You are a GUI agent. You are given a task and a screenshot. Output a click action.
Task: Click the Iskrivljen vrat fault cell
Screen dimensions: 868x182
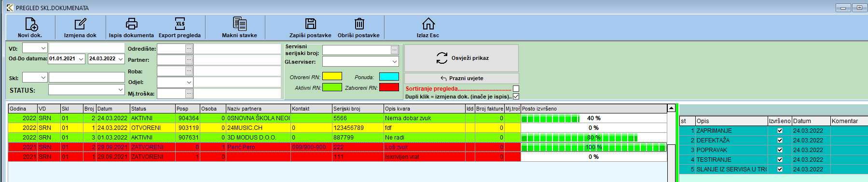click(x=424, y=157)
